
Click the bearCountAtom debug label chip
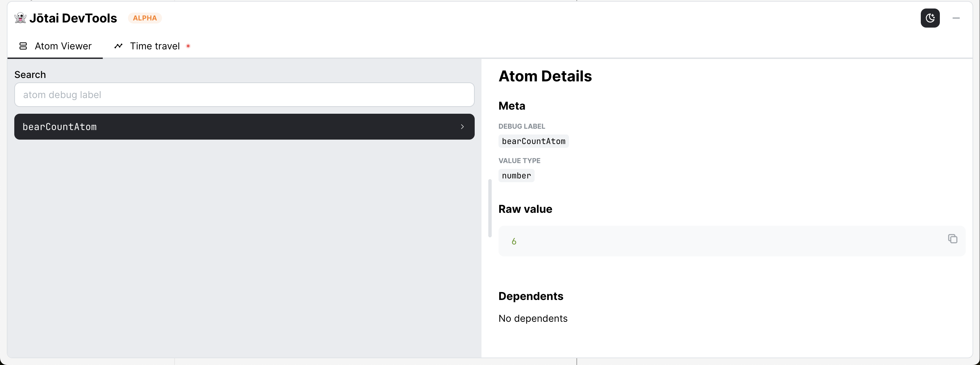(533, 141)
